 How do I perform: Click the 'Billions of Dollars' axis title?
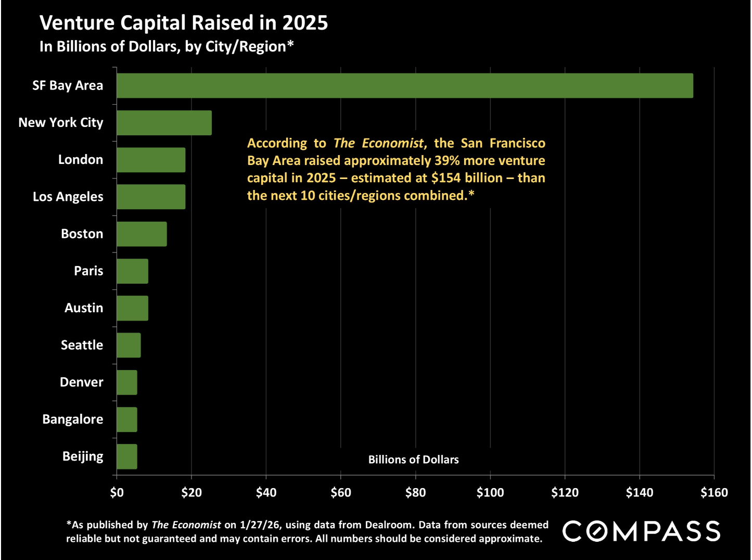(413, 460)
